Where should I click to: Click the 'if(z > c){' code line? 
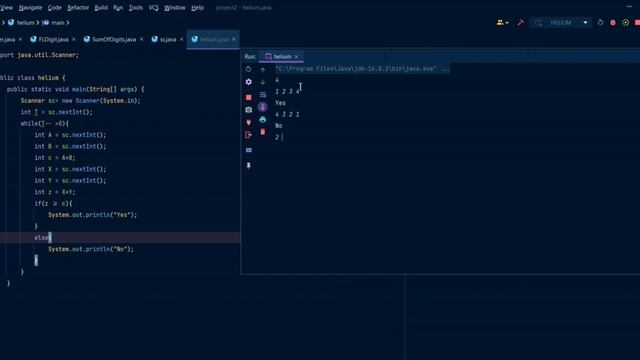[53, 204]
